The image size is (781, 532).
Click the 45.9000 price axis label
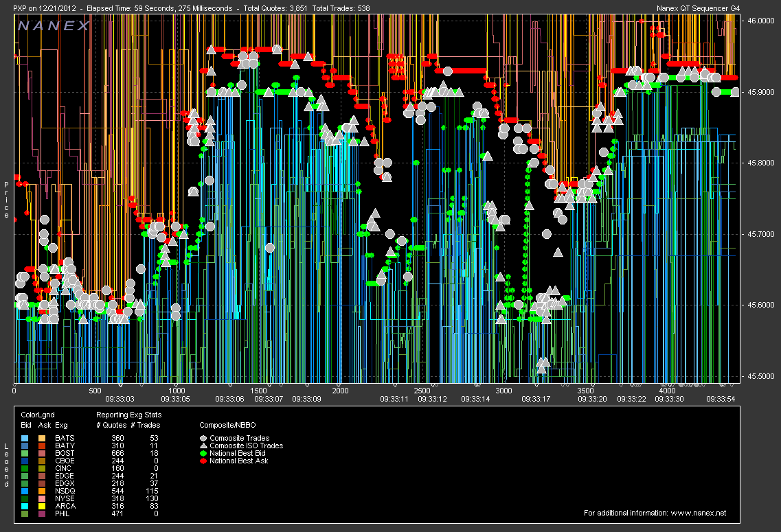point(761,92)
